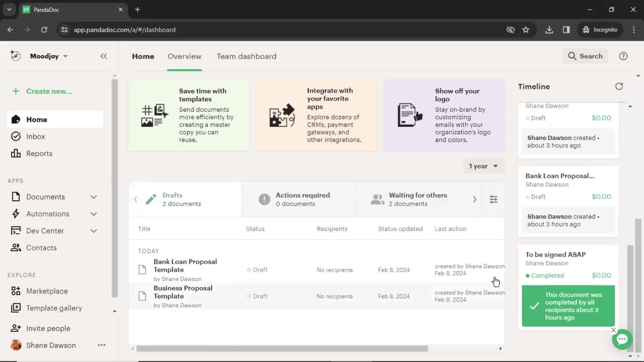Bookmark this page with the star icon
The width and height of the screenshot is (644, 362).
click(x=526, y=29)
